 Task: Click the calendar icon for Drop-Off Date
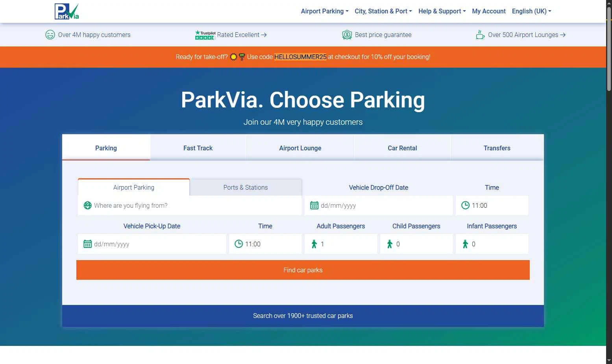tap(314, 205)
